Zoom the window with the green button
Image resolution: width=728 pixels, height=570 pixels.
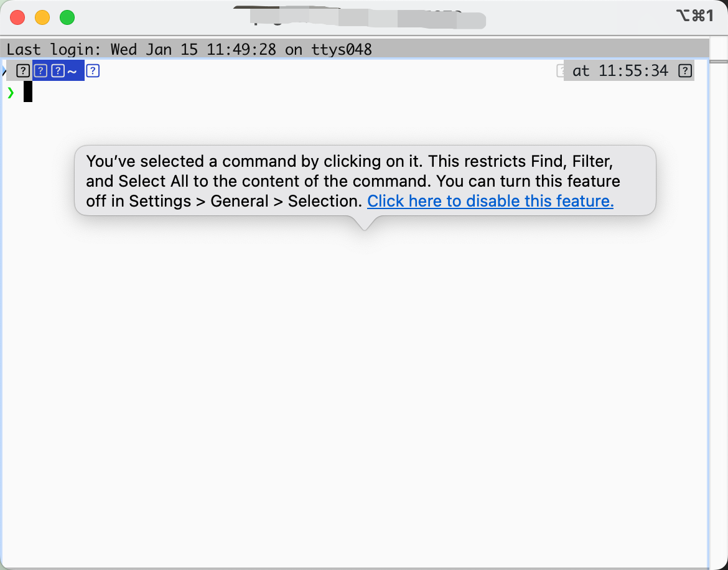pos(67,17)
